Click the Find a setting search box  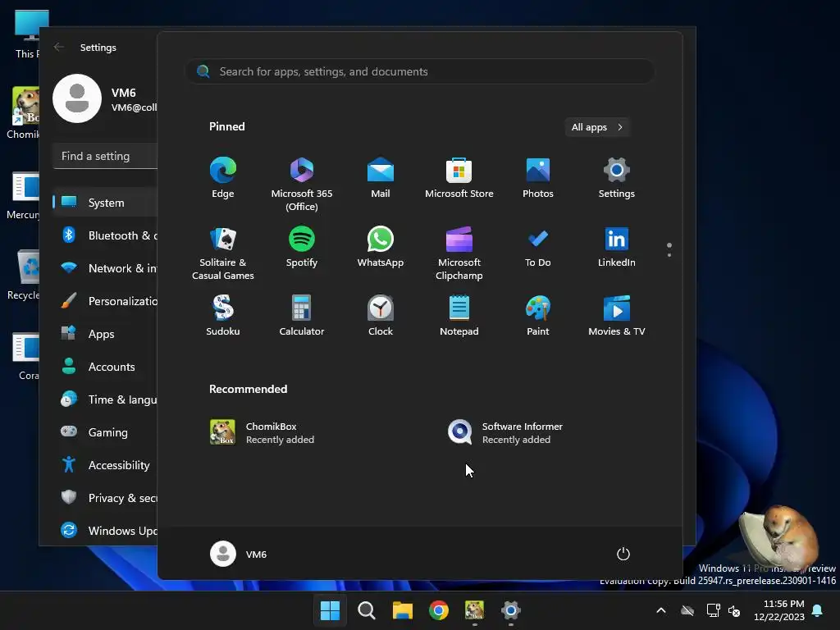pos(106,156)
